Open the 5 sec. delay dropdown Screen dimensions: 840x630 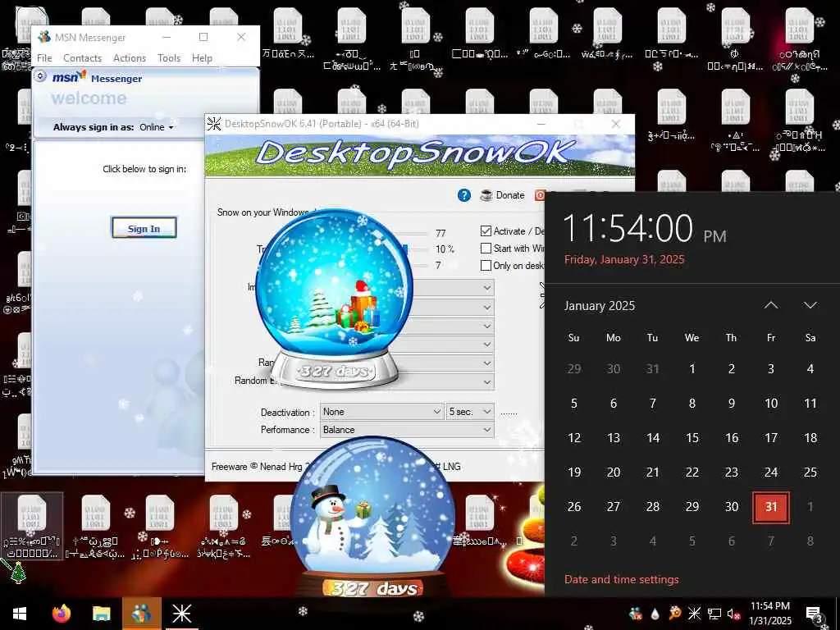click(x=470, y=412)
